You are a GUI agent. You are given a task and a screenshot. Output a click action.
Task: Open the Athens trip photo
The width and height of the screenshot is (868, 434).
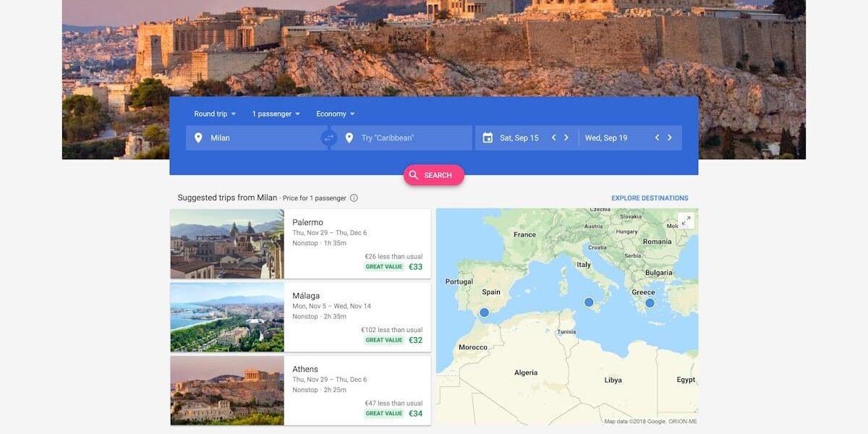pyautogui.click(x=227, y=390)
